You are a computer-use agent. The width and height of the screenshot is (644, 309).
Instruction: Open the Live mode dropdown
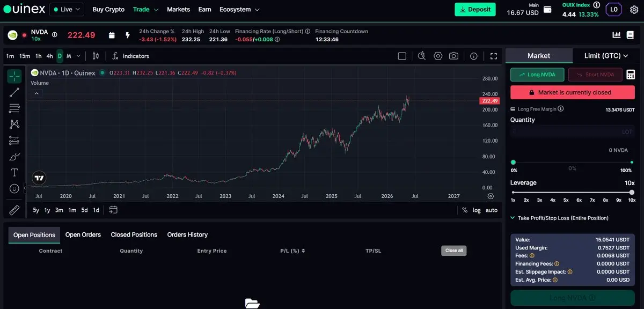67,10
